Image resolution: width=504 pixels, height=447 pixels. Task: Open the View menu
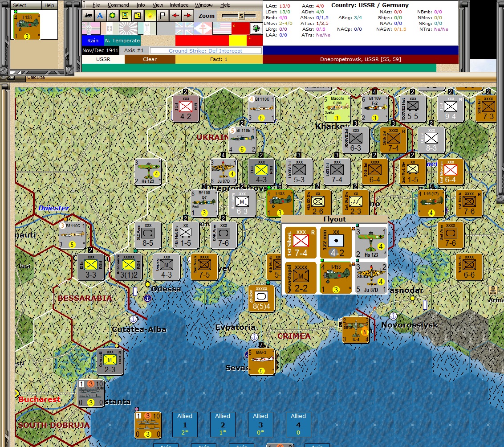158,5
